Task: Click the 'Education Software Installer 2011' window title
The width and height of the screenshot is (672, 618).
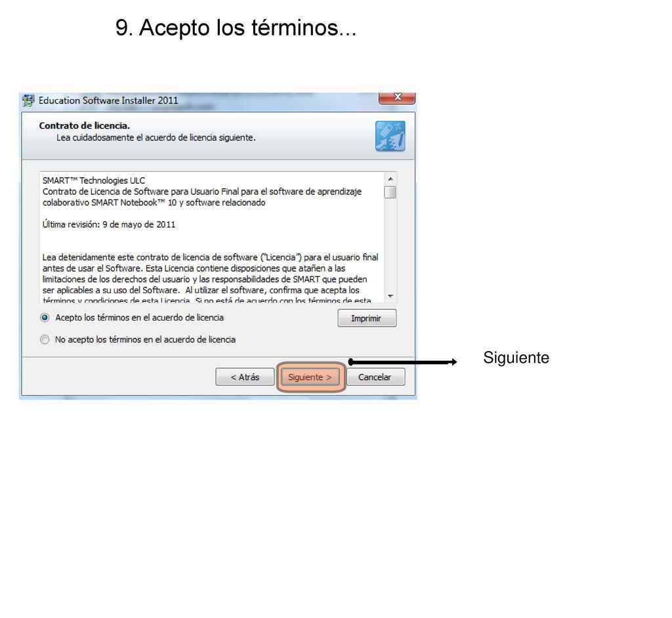Action: 108,100
